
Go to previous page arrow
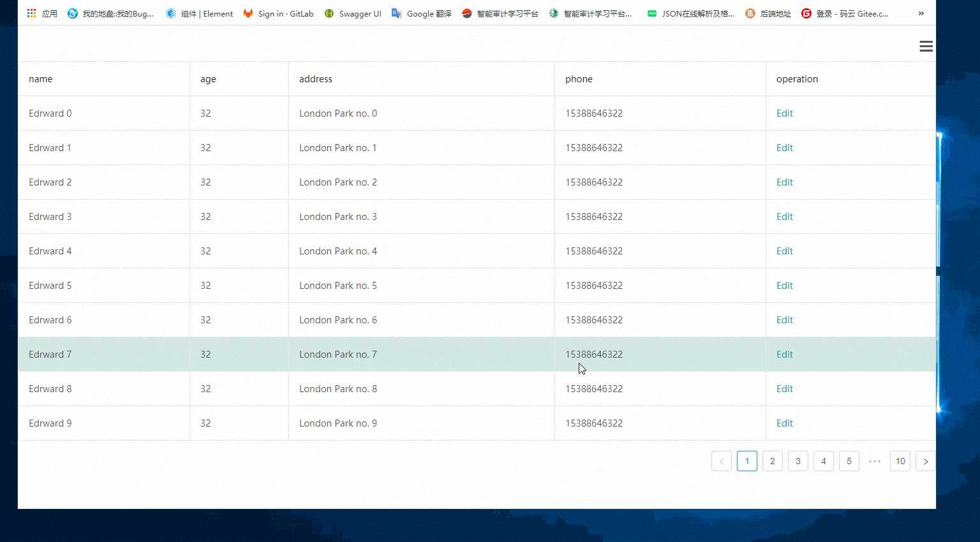(x=722, y=461)
